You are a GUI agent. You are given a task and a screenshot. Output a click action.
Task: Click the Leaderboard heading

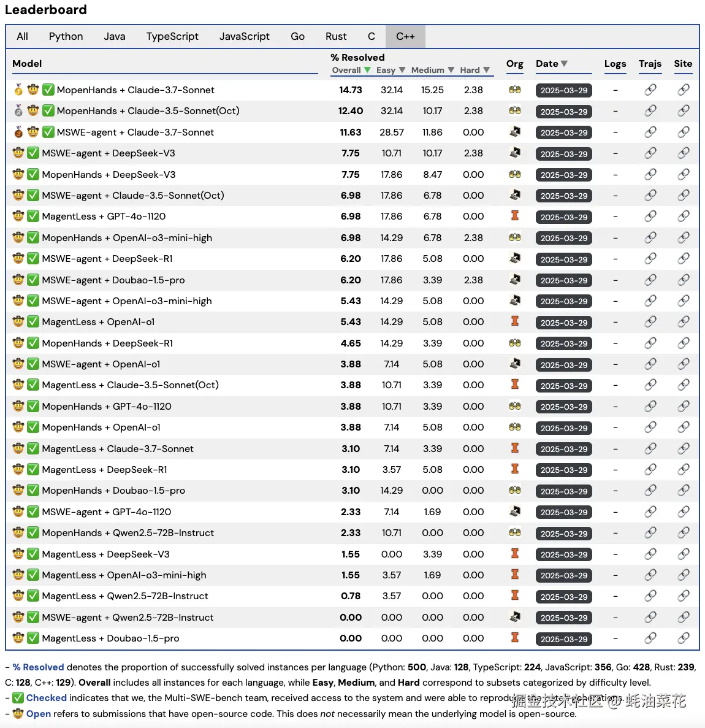coord(46,9)
